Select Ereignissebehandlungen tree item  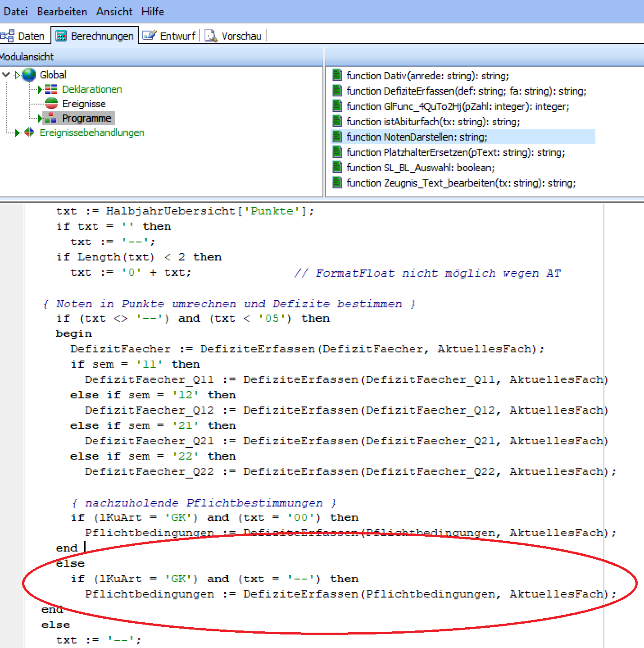click(92, 132)
